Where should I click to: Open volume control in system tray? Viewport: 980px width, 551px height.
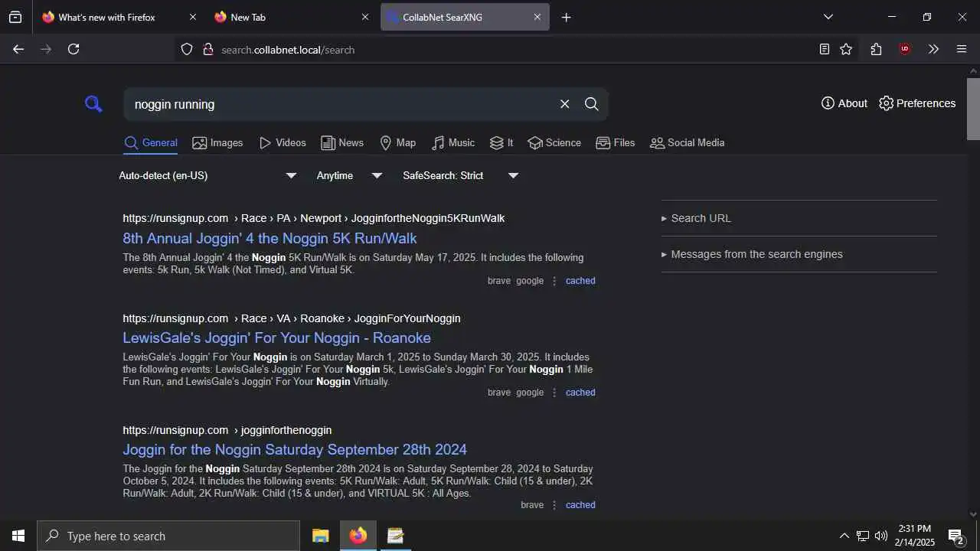pos(881,536)
